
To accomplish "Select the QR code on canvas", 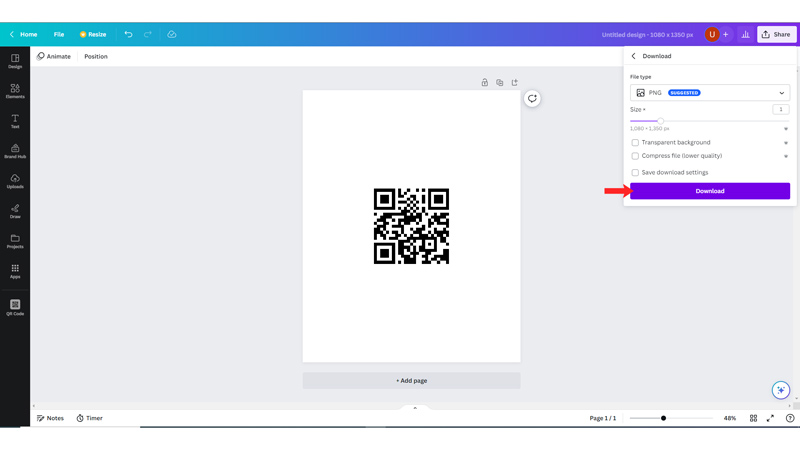I will [x=411, y=226].
